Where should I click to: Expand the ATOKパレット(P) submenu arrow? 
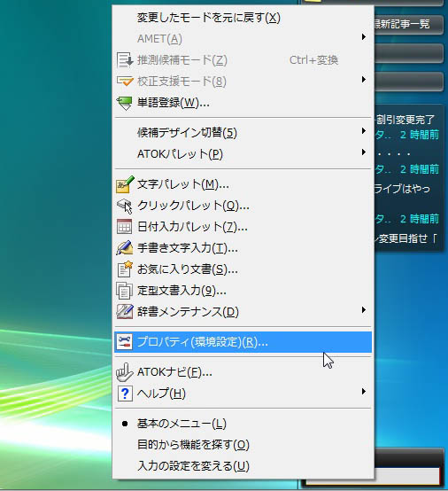coord(364,152)
